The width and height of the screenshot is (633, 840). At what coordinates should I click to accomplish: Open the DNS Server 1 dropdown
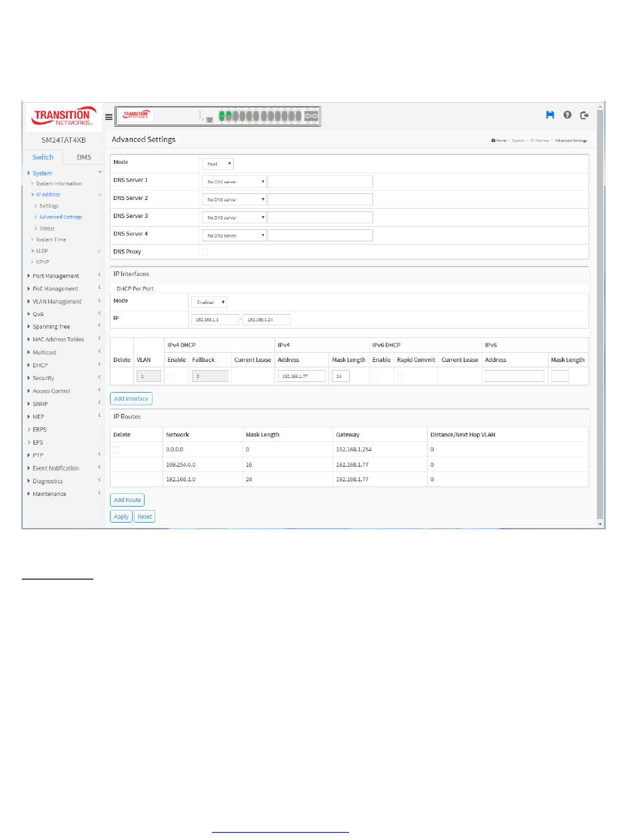[x=234, y=181]
